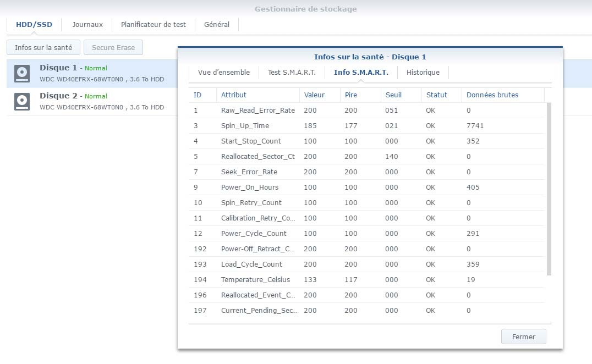Select the Spin_Retry_Count attribute
592x364 pixels.
point(251,203)
